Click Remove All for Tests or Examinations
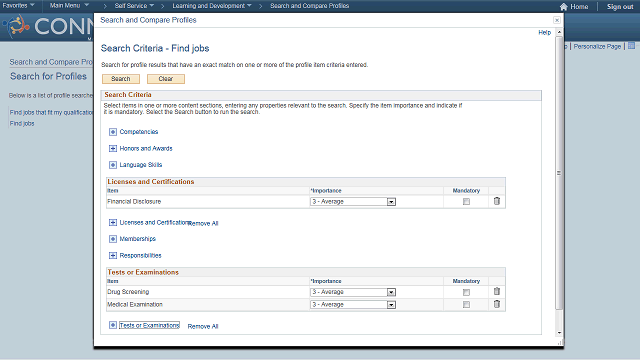 [203, 326]
